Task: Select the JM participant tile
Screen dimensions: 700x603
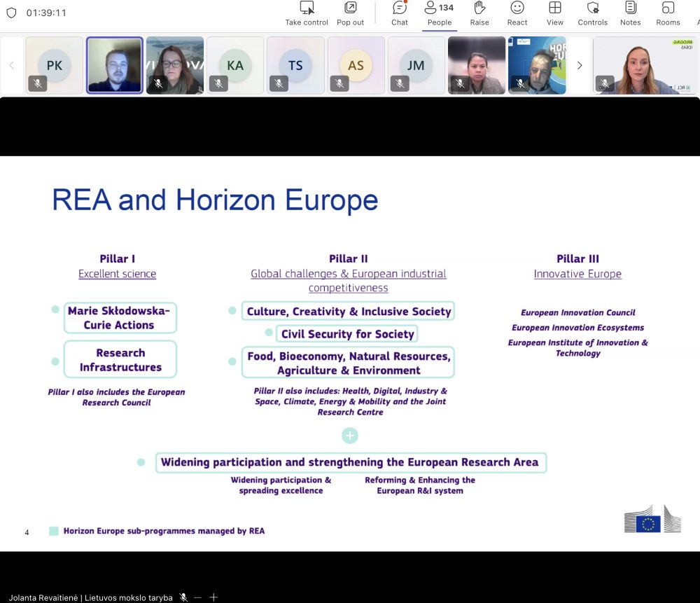Action: pyautogui.click(x=416, y=64)
